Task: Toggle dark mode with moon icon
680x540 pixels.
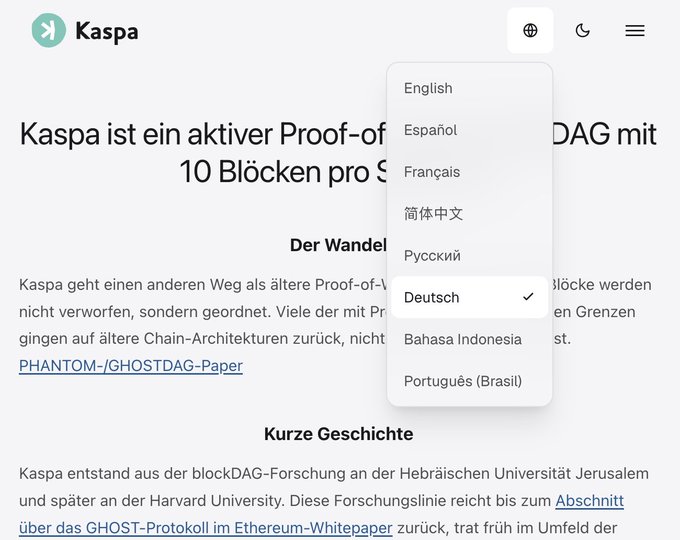Action: [582, 30]
